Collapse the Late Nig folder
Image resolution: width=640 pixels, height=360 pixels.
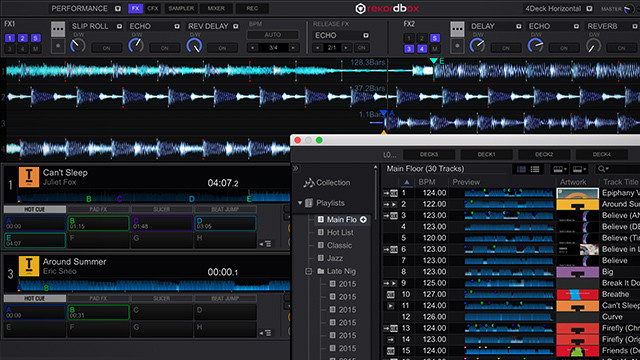pos(309,271)
